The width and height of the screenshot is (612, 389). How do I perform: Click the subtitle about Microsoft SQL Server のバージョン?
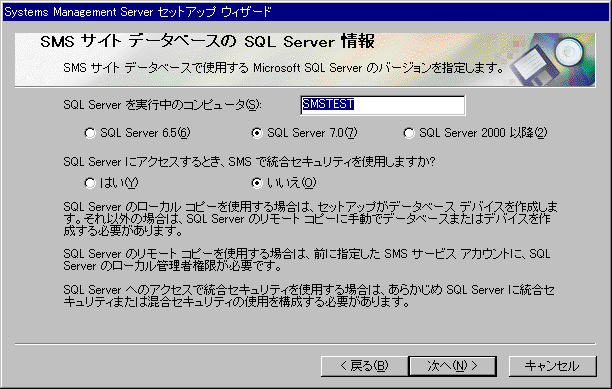(284, 68)
